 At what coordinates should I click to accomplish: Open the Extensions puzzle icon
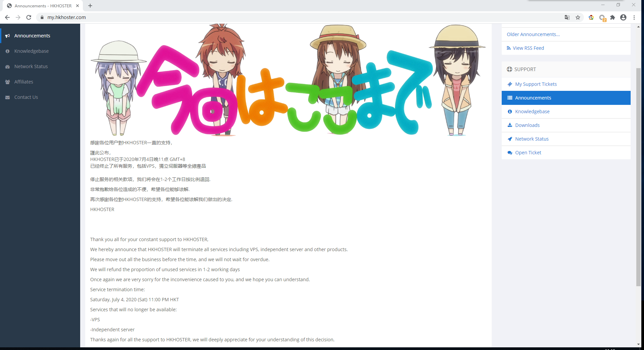tap(613, 17)
